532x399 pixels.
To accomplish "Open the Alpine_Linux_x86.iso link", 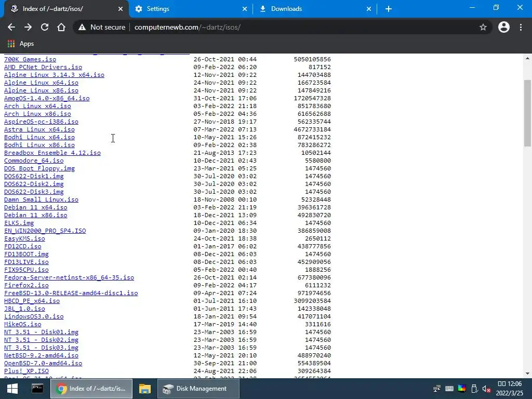I will (42, 90).
